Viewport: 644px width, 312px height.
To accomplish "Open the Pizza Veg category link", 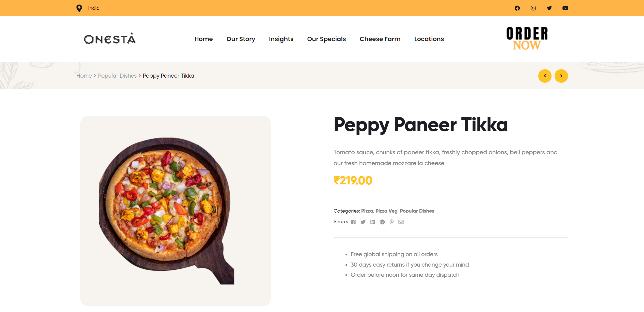I will [x=386, y=211].
